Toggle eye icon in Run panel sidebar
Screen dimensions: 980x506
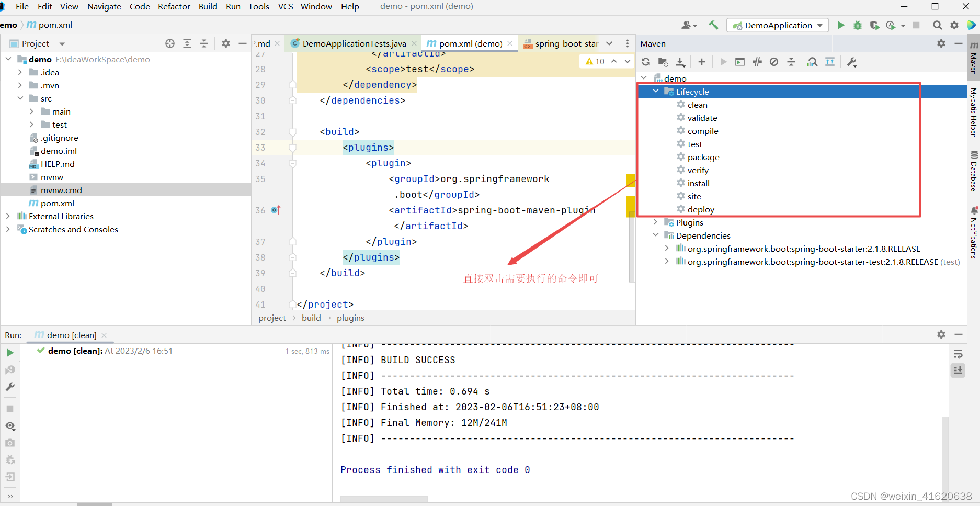pos(10,426)
